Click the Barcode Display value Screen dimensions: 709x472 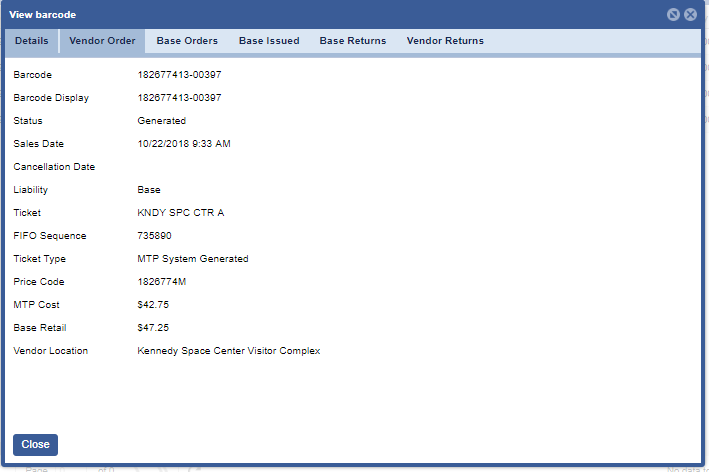coord(179,98)
